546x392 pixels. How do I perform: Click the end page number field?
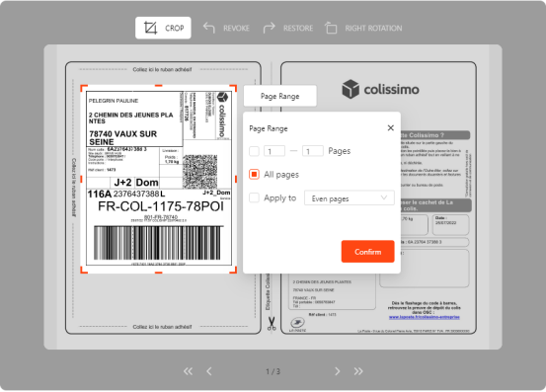pos(313,151)
